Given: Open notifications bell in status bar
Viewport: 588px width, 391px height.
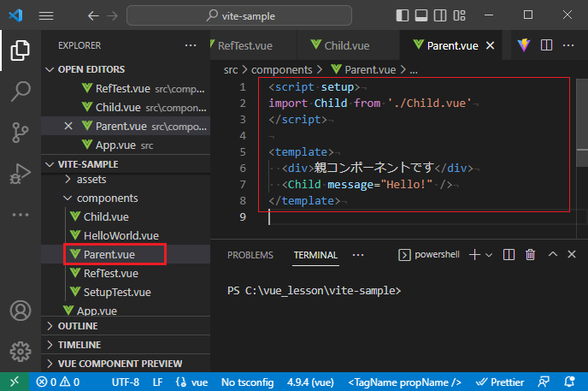Looking at the screenshot, I should [x=569, y=382].
